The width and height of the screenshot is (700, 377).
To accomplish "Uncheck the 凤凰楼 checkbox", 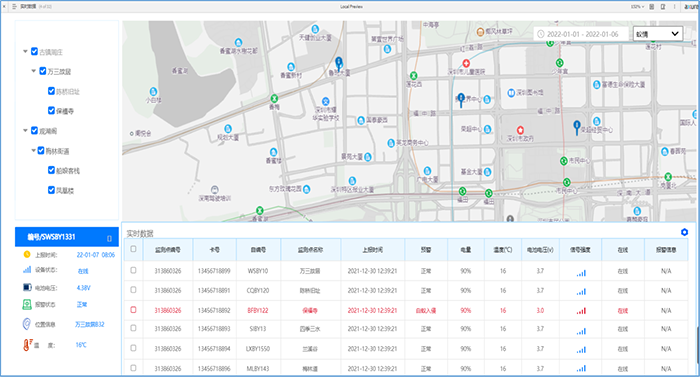I will [x=51, y=190].
